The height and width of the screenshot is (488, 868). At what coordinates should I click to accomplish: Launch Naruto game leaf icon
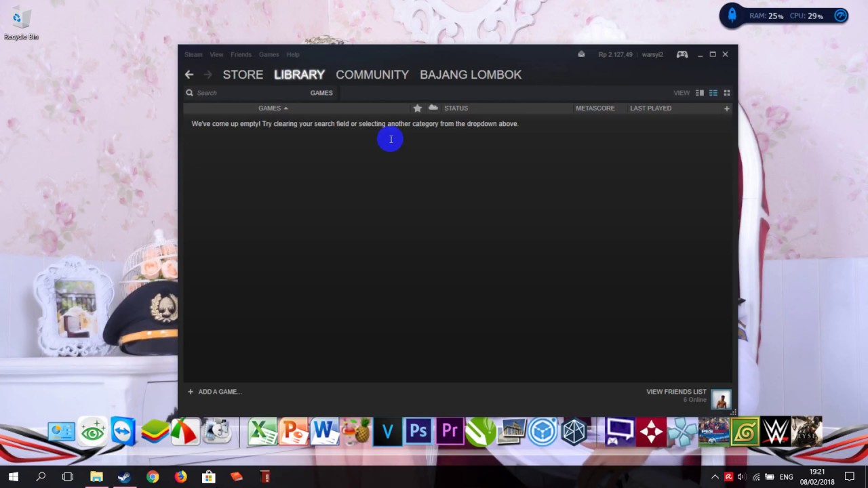point(745,432)
